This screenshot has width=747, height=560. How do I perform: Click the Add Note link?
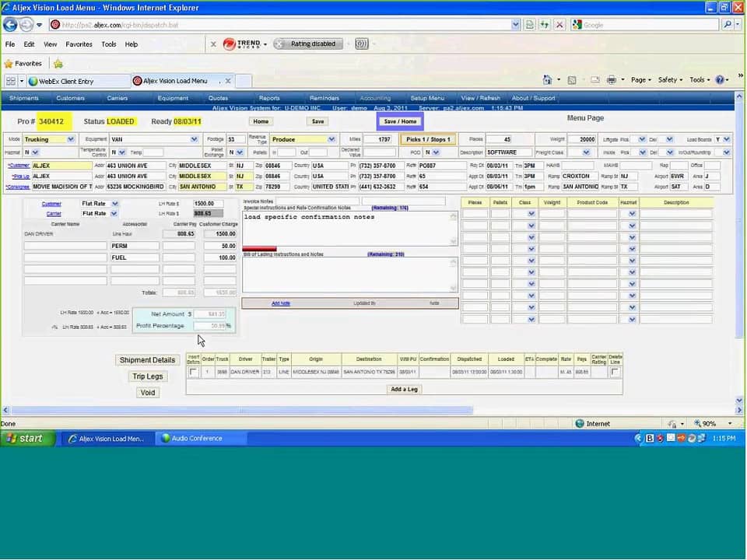pos(281,303)
